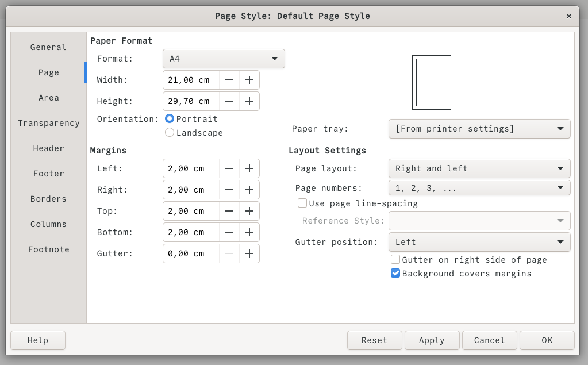The width and height of the screenshot is (588, 365).
Task: Decrease the Bottom margin value
Action: click(229, 232)
